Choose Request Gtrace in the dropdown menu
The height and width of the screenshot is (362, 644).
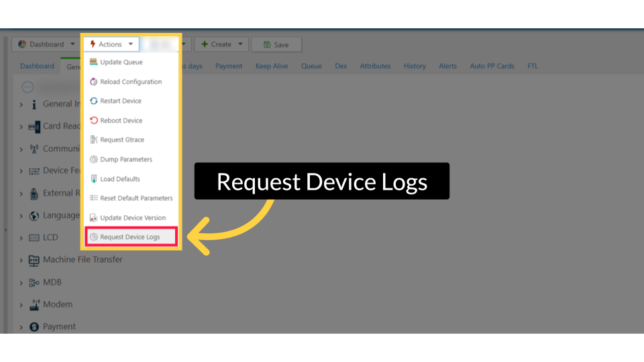[x=121, y=140]
